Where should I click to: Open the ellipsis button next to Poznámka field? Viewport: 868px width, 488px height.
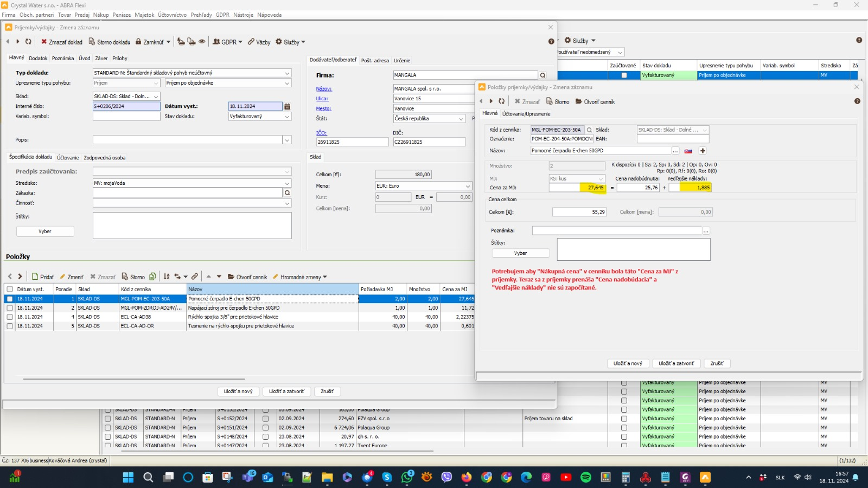pyautogui.click(x=706, y=231)
